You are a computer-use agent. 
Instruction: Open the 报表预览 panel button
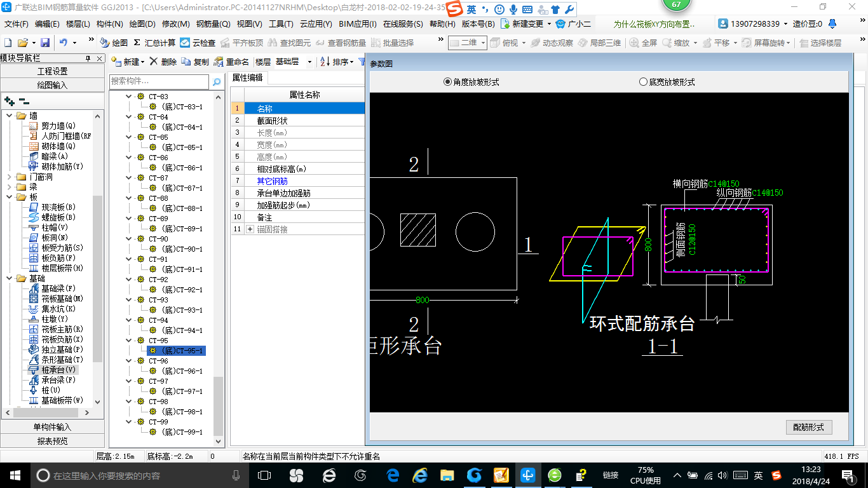point(52,440)
